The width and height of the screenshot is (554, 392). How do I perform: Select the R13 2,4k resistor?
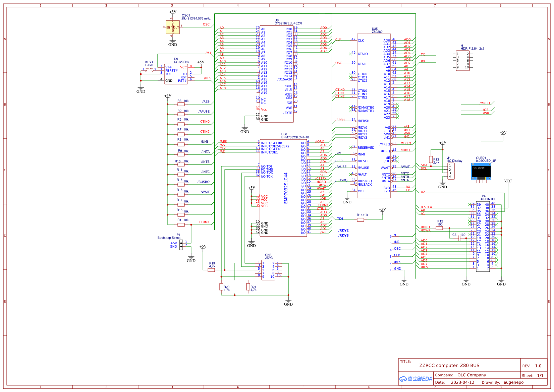(x=431, y=159)
